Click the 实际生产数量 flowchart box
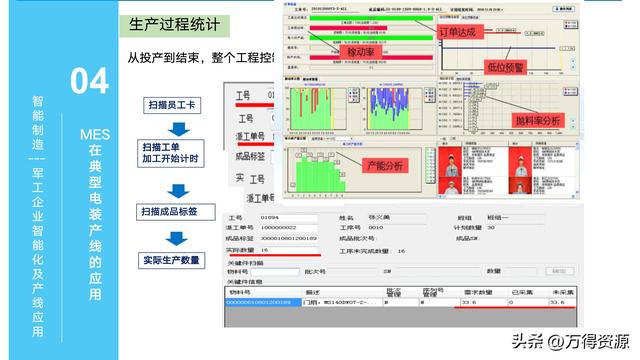 pyautogui.click(x=171, y=260)
